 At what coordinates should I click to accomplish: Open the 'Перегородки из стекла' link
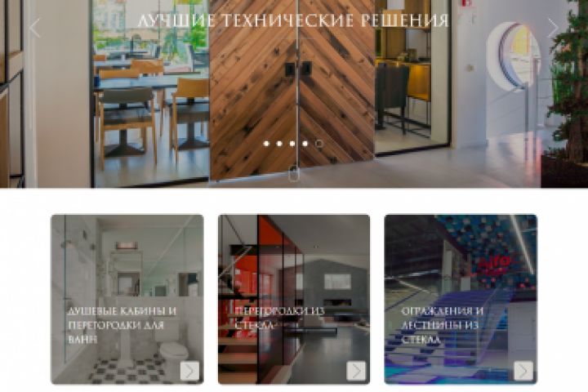(x=279, y=318)
